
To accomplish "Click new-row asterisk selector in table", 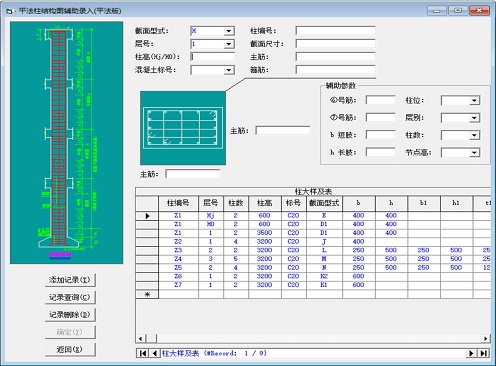I will (147, 294).
